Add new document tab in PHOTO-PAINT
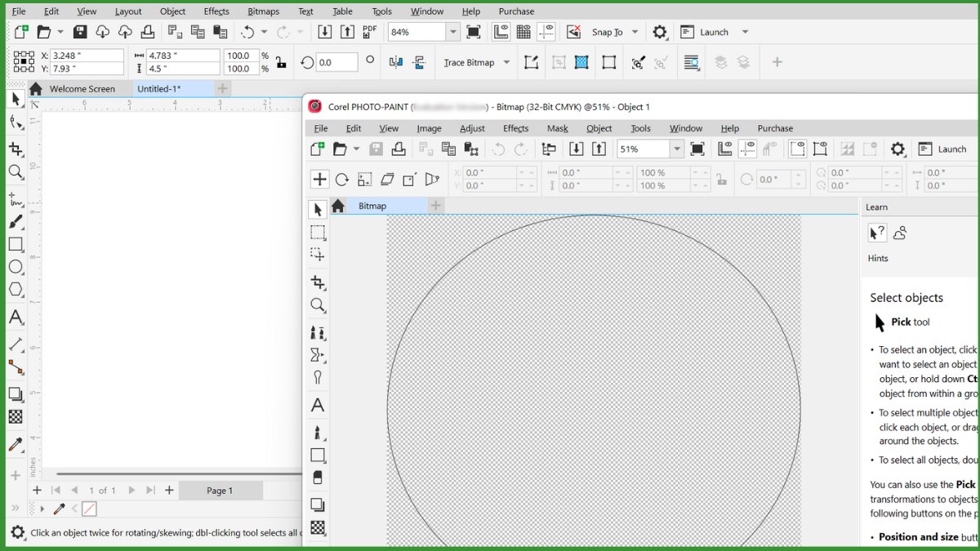Viewport: 980px width, 551px height. 436,206
